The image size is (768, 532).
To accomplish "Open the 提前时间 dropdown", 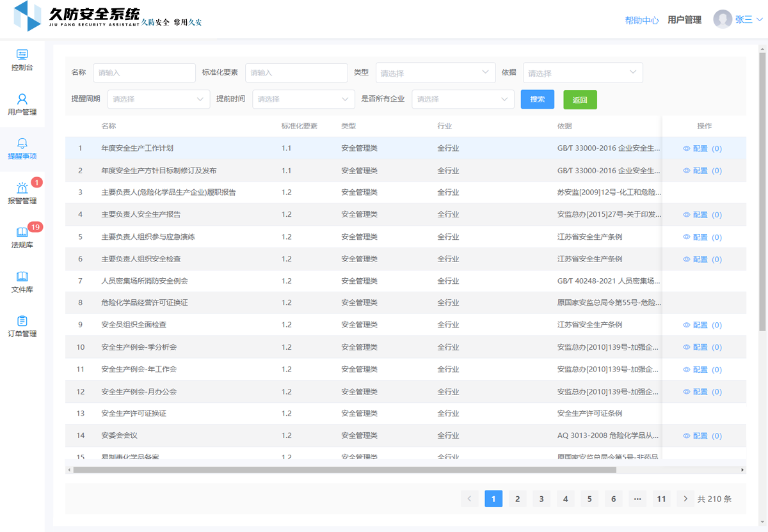I will pyautogui.click(x=304, y=99).
